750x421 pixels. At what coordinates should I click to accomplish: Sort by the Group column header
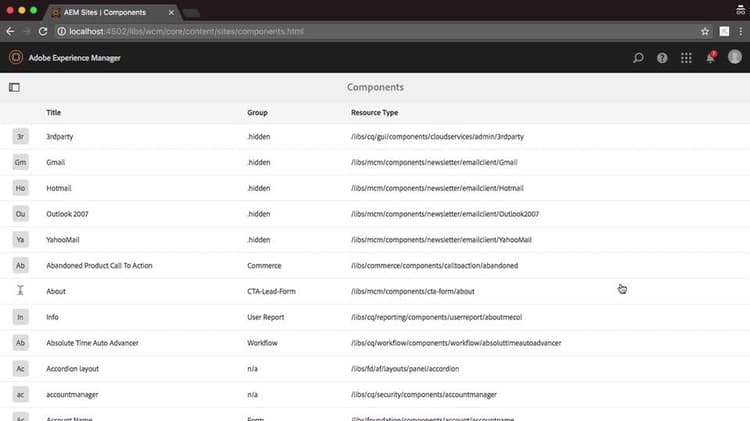click(x=257, y=112)
